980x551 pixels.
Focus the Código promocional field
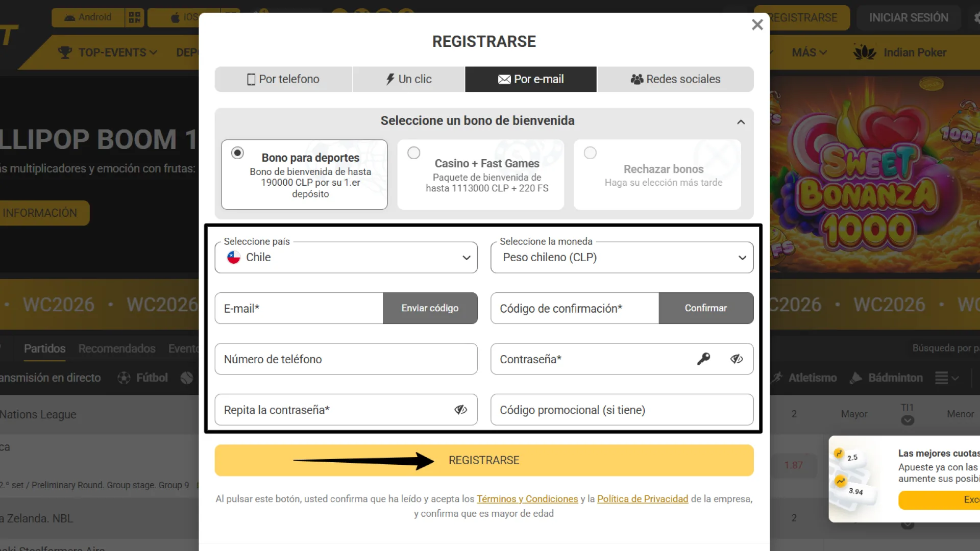click(x=622, y=410)
